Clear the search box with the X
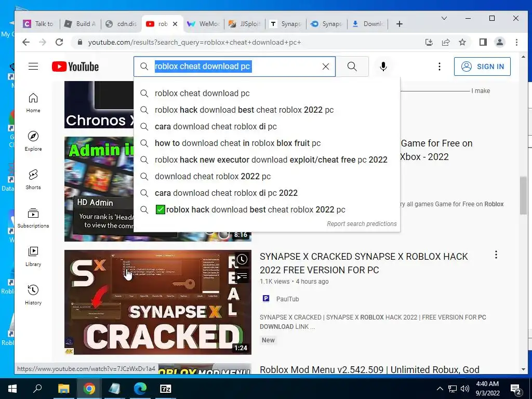Viewport: 532px width, 399px height. pos(326,66)
